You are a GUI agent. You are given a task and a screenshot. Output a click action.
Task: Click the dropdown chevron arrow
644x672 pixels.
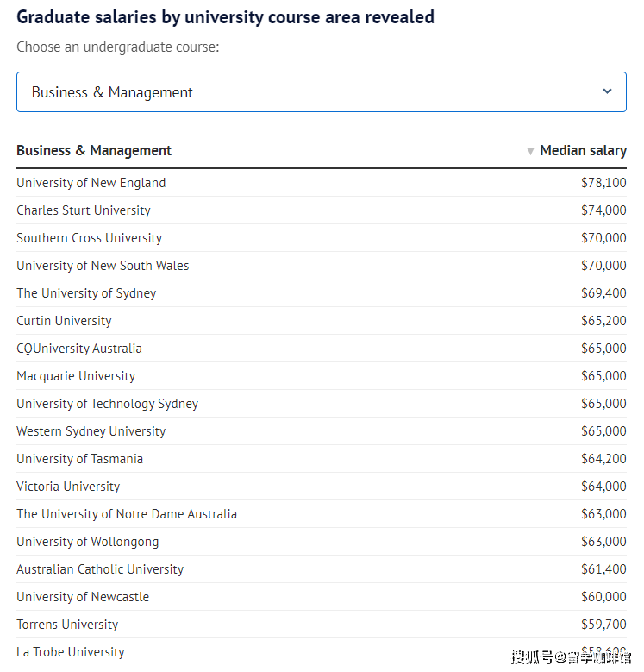coord(607,91)
